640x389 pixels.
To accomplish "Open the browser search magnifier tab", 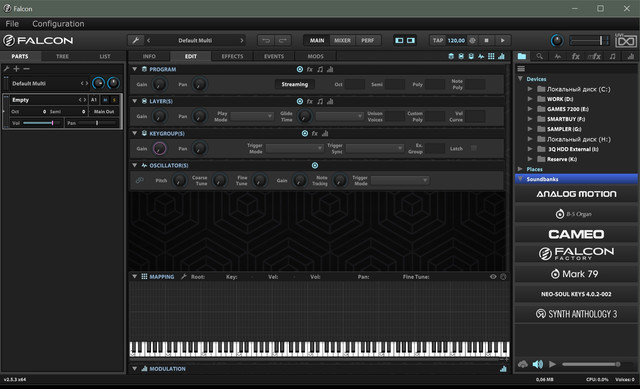I will click(x=540, y=56).
